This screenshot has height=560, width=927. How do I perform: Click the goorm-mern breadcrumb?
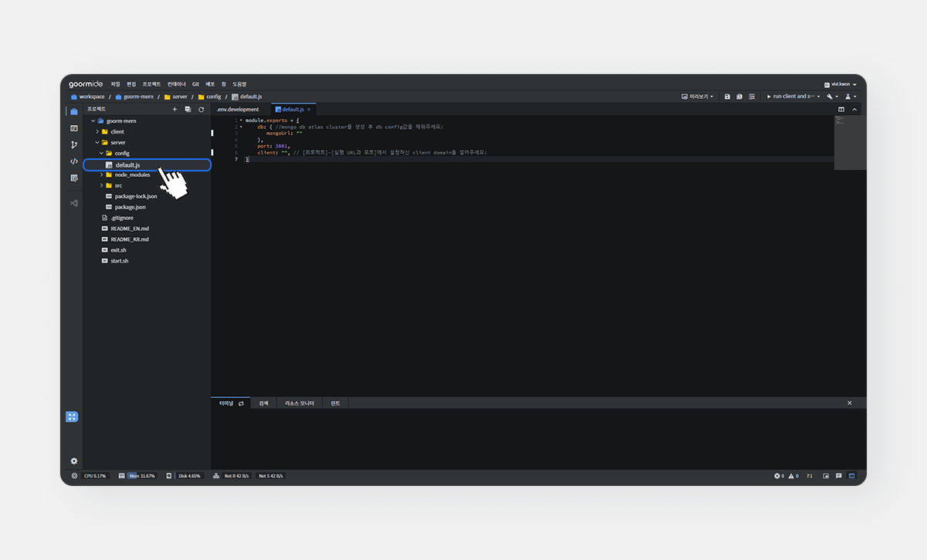tap(134, 97)
